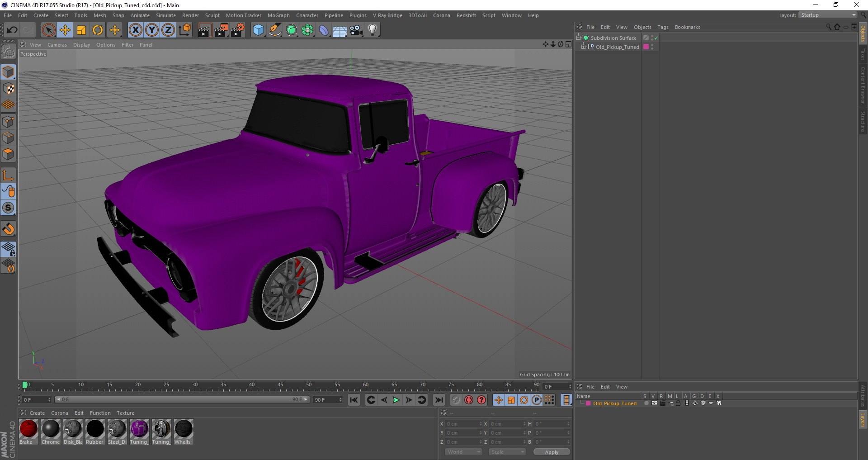This screenshot has height=460, width=868.
Task: Open the Scale mode dropdown
Action: click(507, 452)
